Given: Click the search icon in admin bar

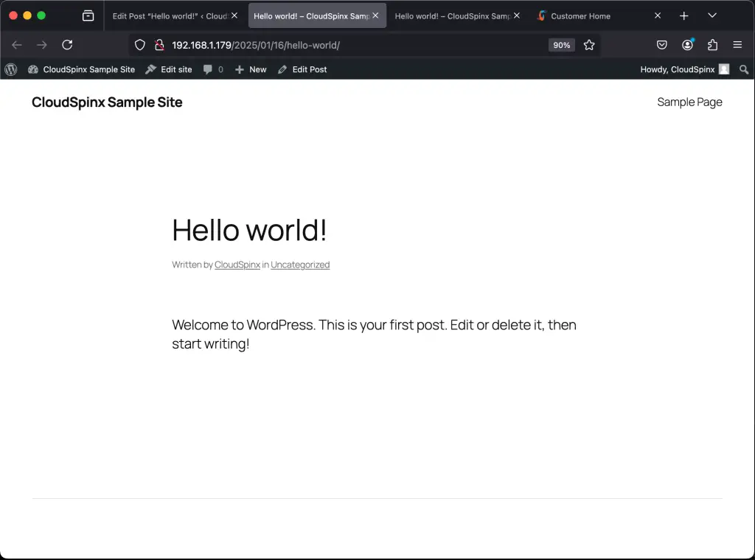Looking at the screenshot, I should 744,69.
